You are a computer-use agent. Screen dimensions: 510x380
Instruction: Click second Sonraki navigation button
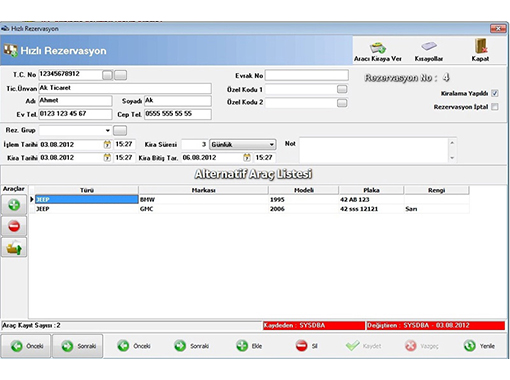tap(192, 346)
